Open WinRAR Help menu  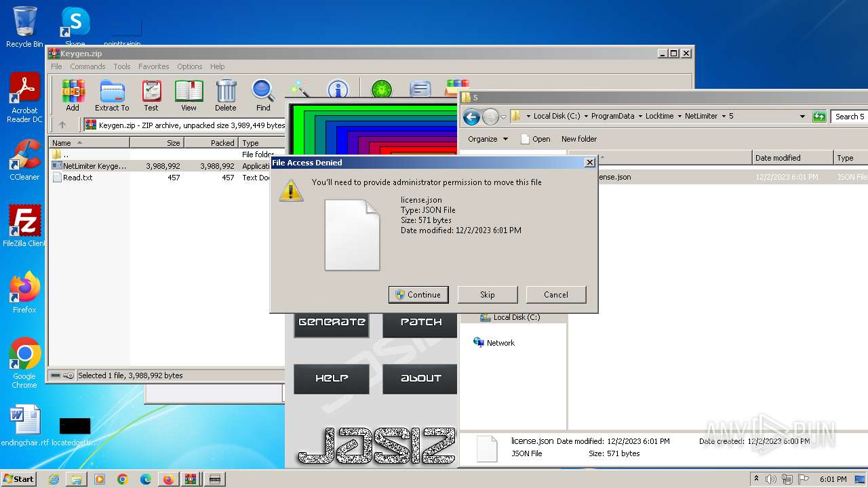click(x=218, y=66)
